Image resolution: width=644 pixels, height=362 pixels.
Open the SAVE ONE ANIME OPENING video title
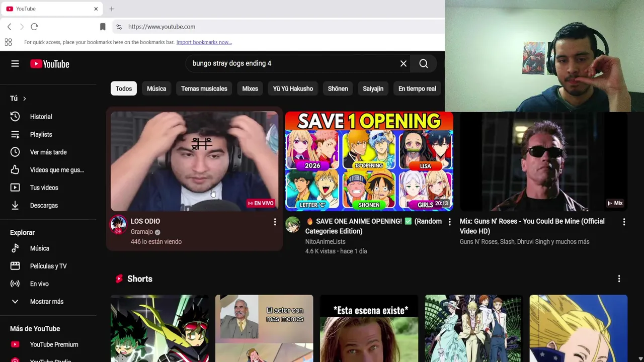[x=373, y=226]
